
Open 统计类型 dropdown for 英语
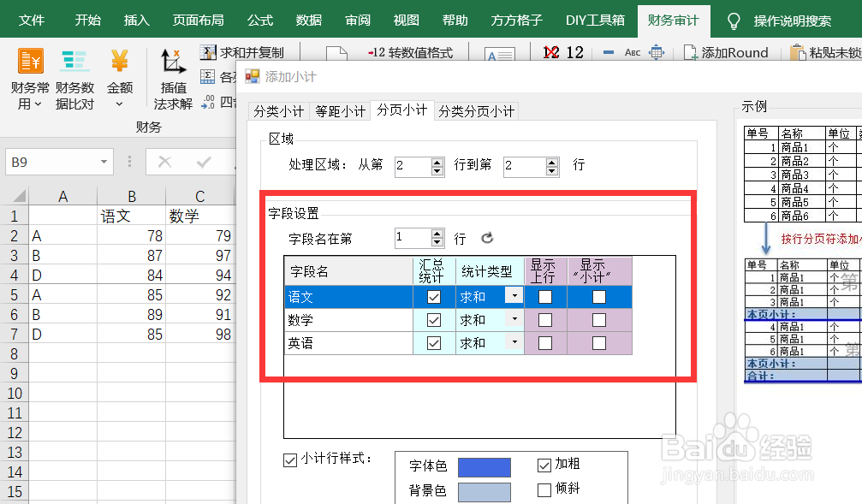(514, 342)
